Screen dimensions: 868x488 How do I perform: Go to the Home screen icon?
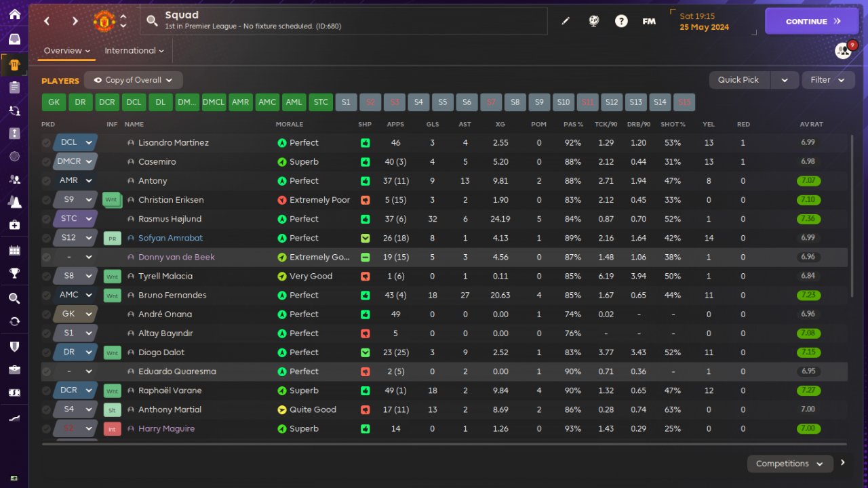coord(14,14)
